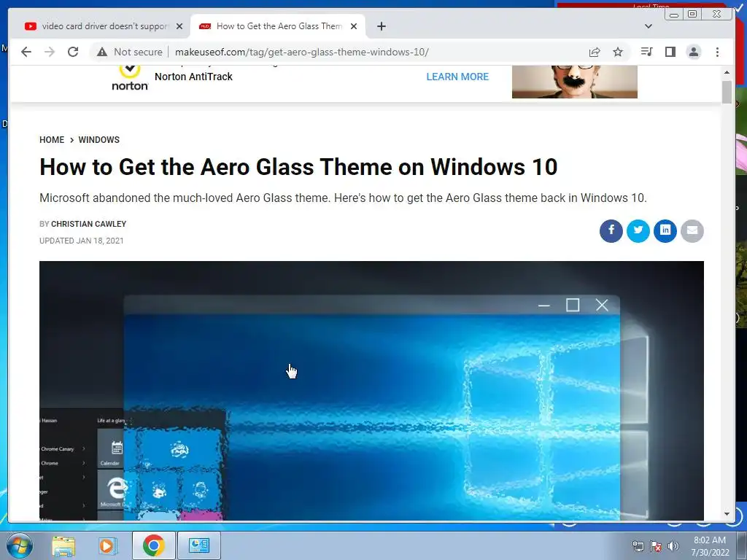
Task: Click the Aero Glass article hero image
Action: pos(371,391)
